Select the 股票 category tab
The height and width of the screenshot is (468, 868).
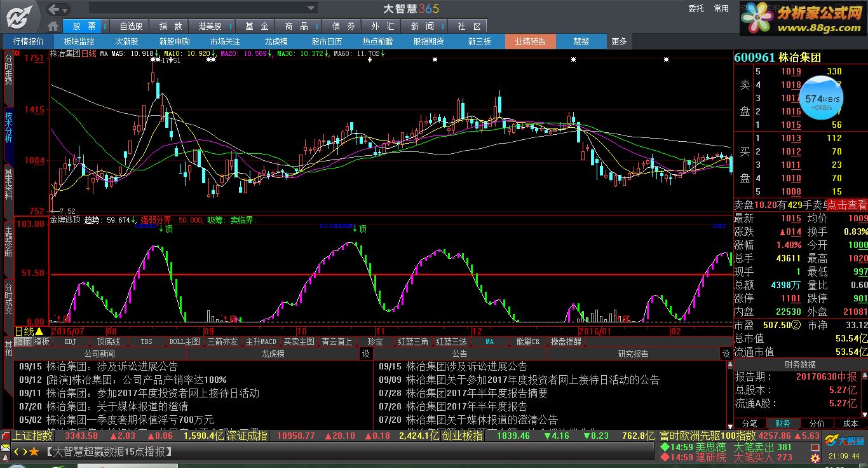point(85,26)
